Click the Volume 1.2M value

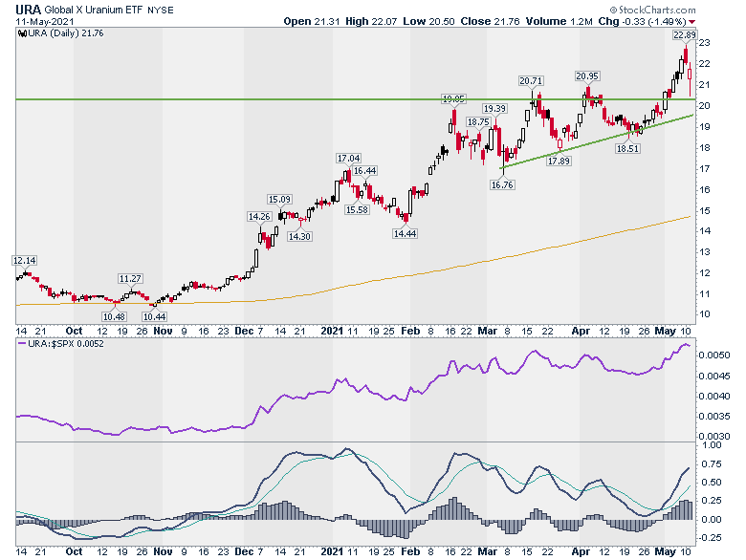[559, 21]
